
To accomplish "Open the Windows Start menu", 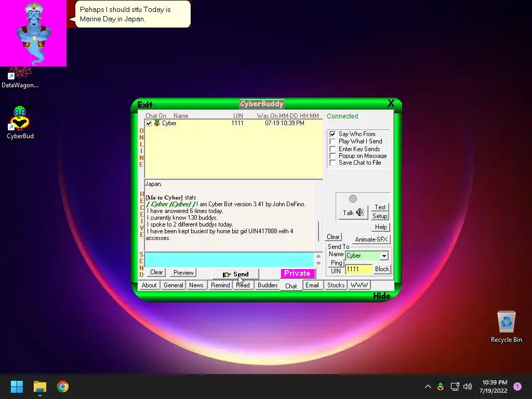I will (x=17, y=387).
